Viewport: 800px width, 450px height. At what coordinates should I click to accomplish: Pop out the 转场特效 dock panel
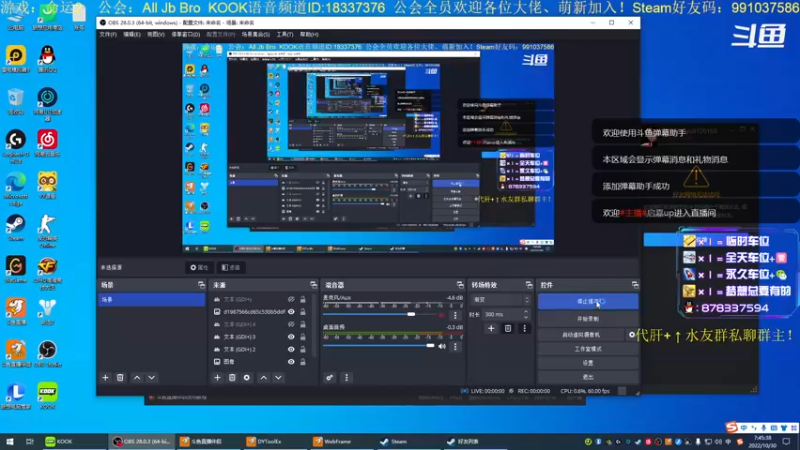529,285
